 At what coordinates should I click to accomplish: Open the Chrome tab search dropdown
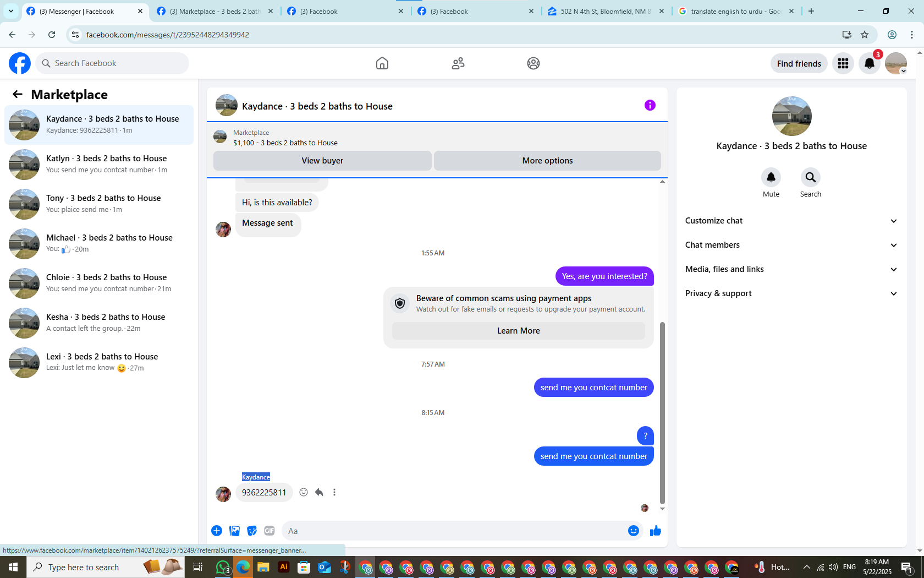pos(11,11)
